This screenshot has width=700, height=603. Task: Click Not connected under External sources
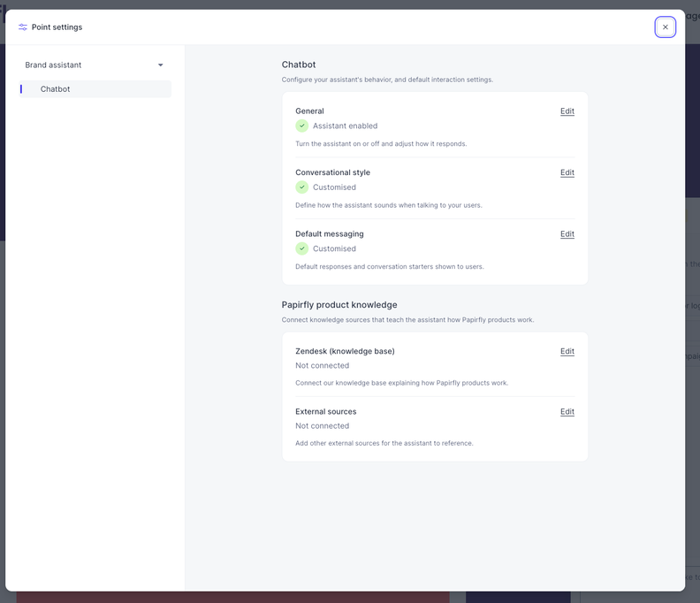pos(323,425)
